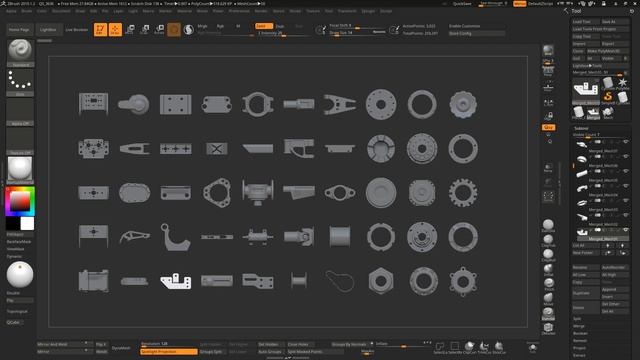Open the Preferences menu
Image resolution: width=640 pixels, height=360 pixels.
tap(239, 11)
